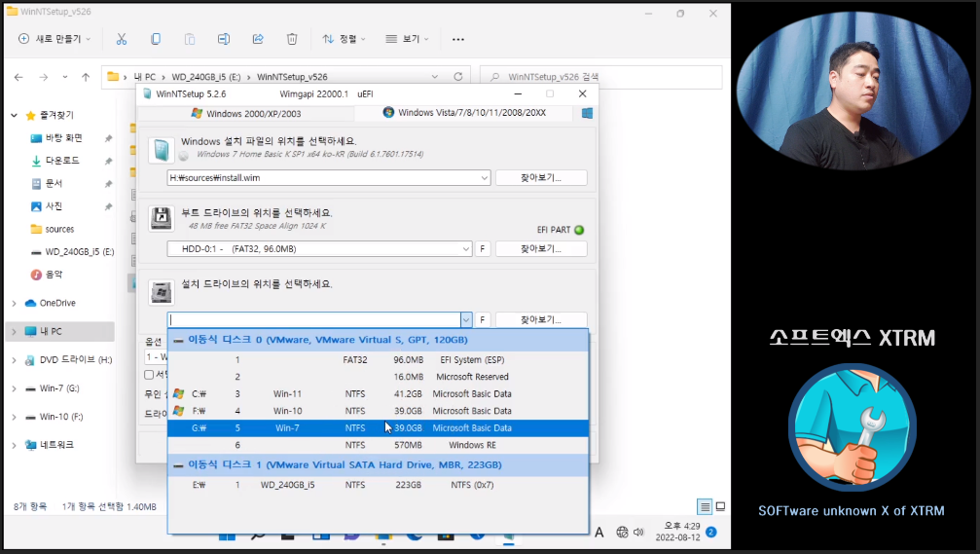Click the Rename icon in Explorer toolbar
The image size is (980, 554).
pos(223,39)
